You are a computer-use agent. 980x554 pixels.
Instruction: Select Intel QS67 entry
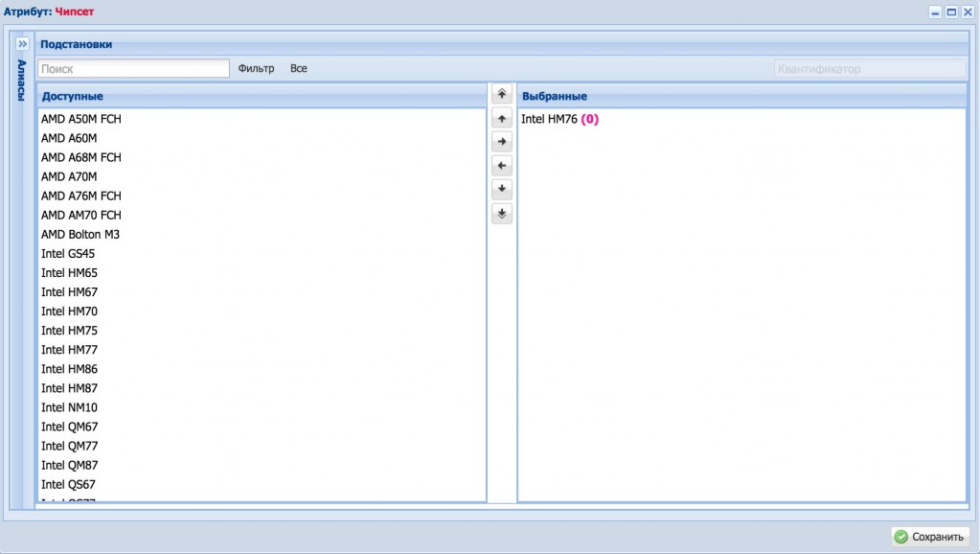coord(262,485)
